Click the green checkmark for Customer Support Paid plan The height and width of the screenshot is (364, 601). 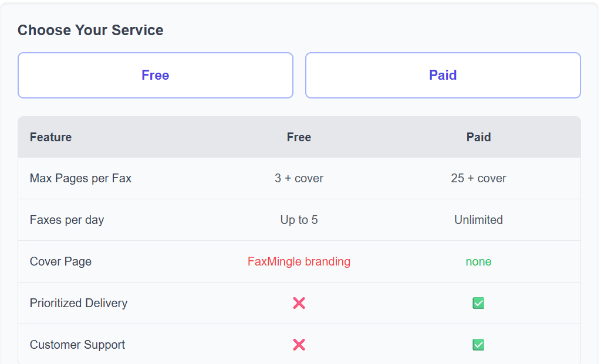pos(478,345)
